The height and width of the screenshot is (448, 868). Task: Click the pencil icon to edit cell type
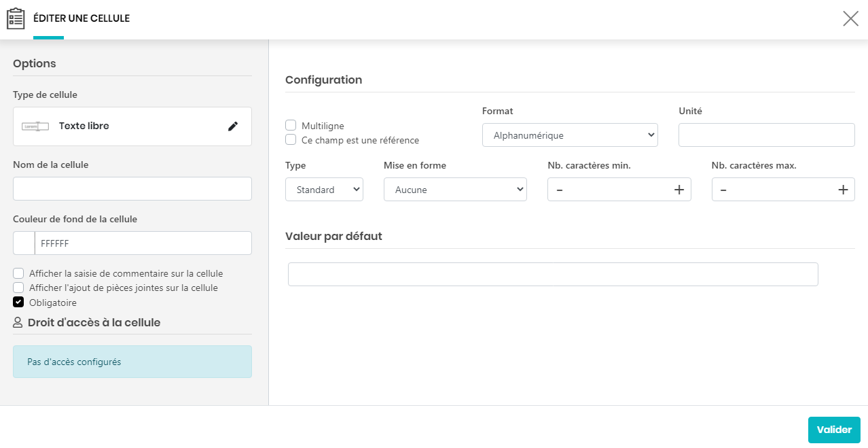[233, 126]
